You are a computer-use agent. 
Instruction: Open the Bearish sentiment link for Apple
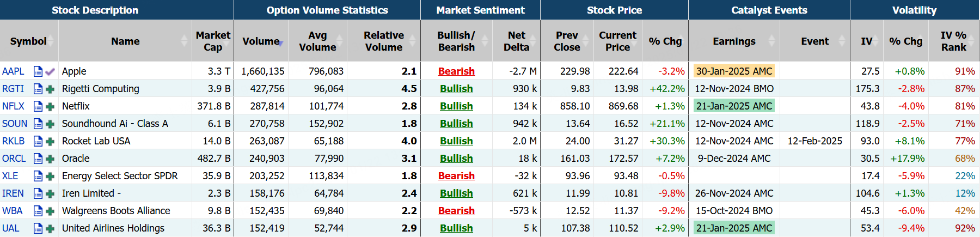point(456,71)
